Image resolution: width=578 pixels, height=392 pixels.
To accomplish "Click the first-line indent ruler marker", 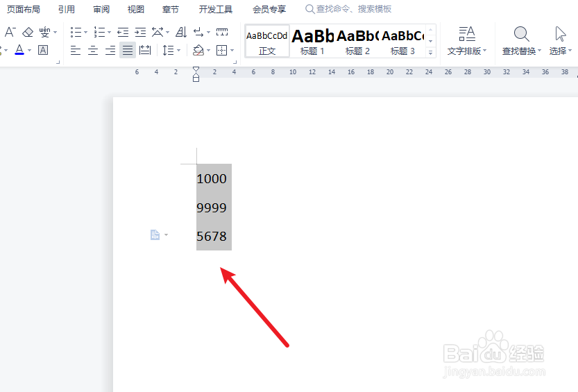I will pyautogui.click(x=196, y=69).
